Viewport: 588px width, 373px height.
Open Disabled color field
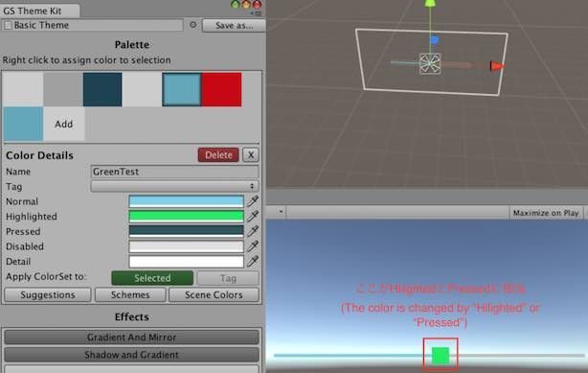(x=186, y=246)
